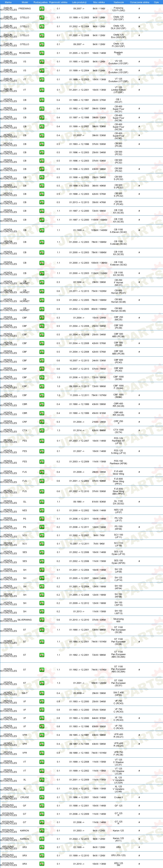Click the production date 09.1980 ->

(x=79, y=502)
